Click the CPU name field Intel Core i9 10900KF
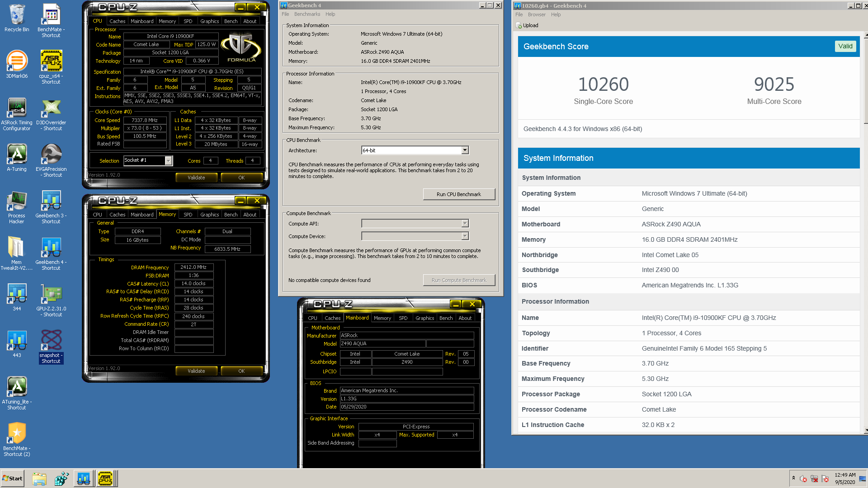 [171, 36]
